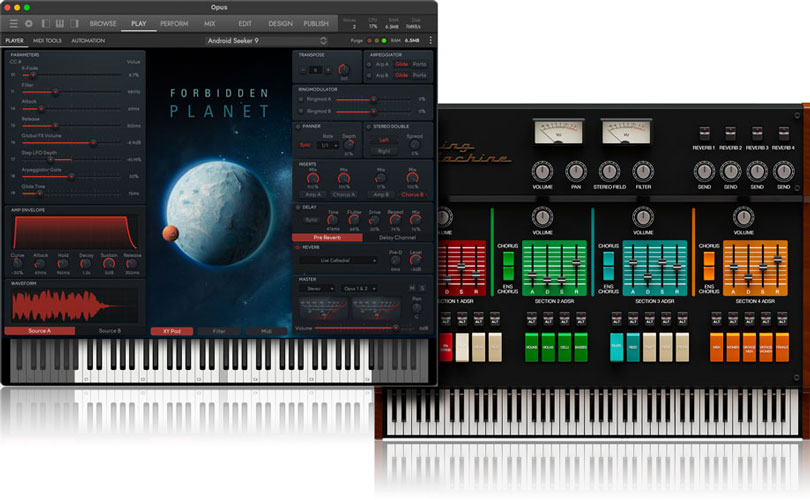Toggle the Panner power button
The height and width of the screenshot is (500, 810).
[x=298, y=127]
